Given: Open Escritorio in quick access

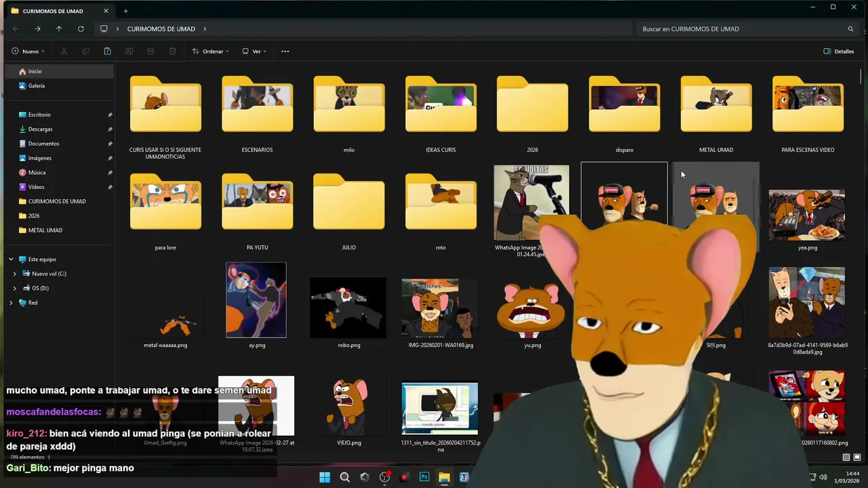Looking at the screenshot, I should (59, 115).
